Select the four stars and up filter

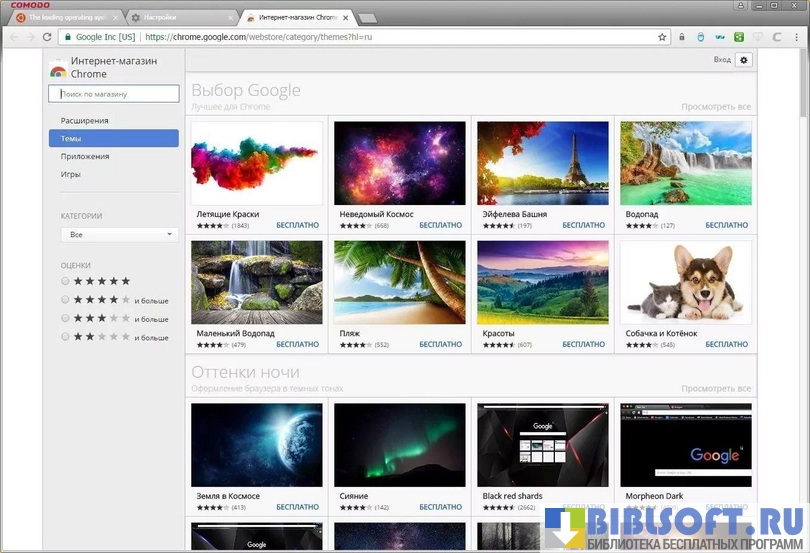point(66,300)
